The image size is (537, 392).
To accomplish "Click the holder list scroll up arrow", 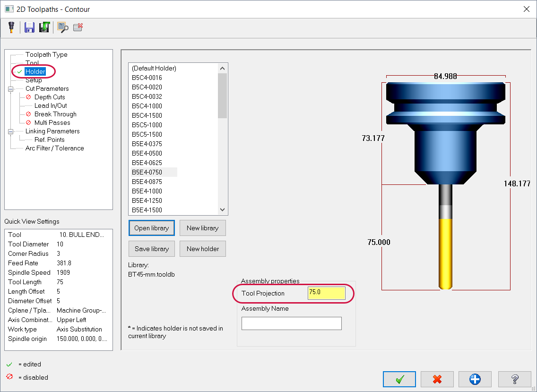I will tap(222, 68).
